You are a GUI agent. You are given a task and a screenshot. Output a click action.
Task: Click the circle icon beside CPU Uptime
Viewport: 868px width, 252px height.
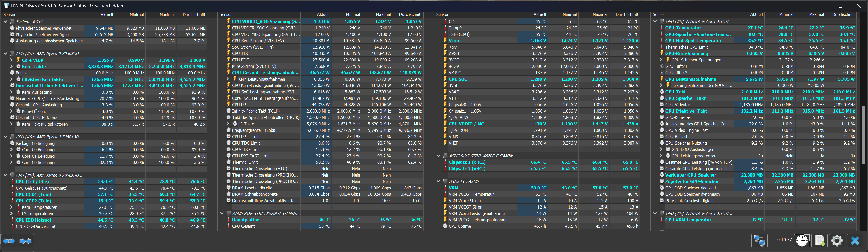coord(446,226)
